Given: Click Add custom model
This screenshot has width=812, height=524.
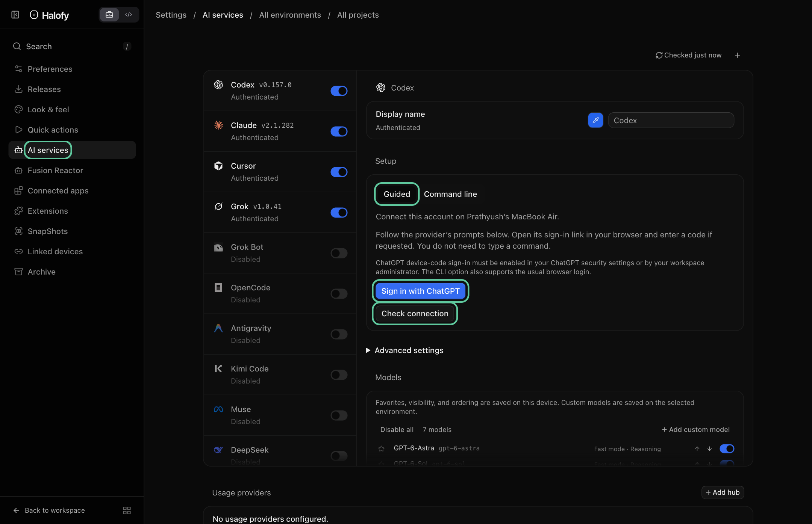Looking at the screenshot, I should point(696,429).
